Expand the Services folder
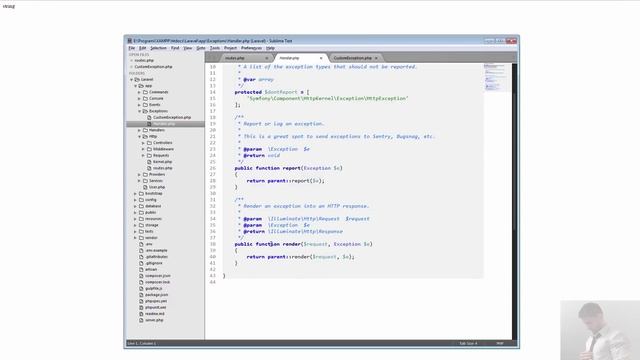This screenshot has width=640, height=360. click(139, 181)
